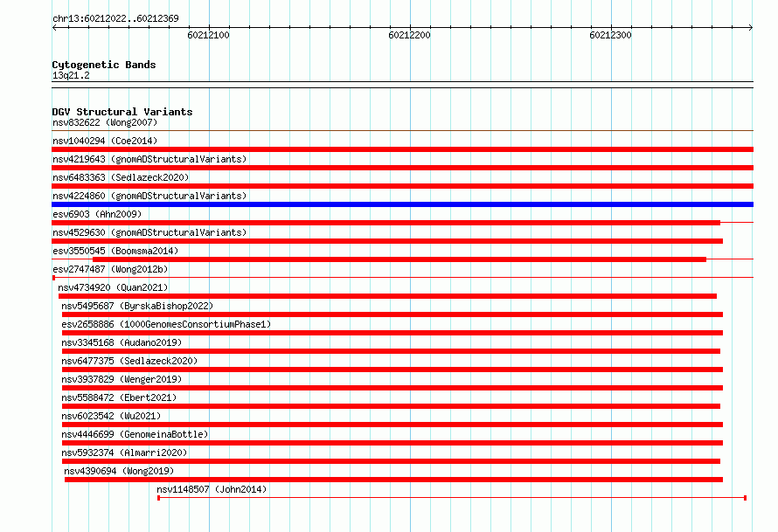Screen dimensions: 778x532
Task: Click the chr13:60212022..60212369 region label
Action: (x=115, y=18)
